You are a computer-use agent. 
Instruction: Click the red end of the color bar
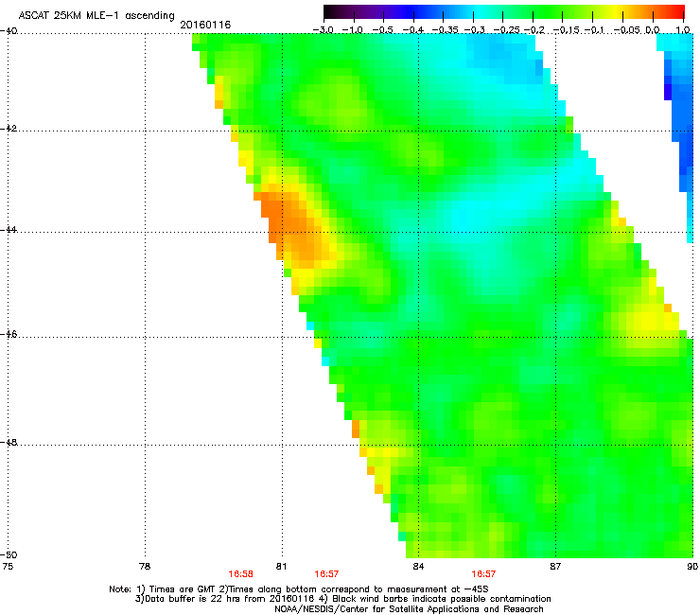678,11
